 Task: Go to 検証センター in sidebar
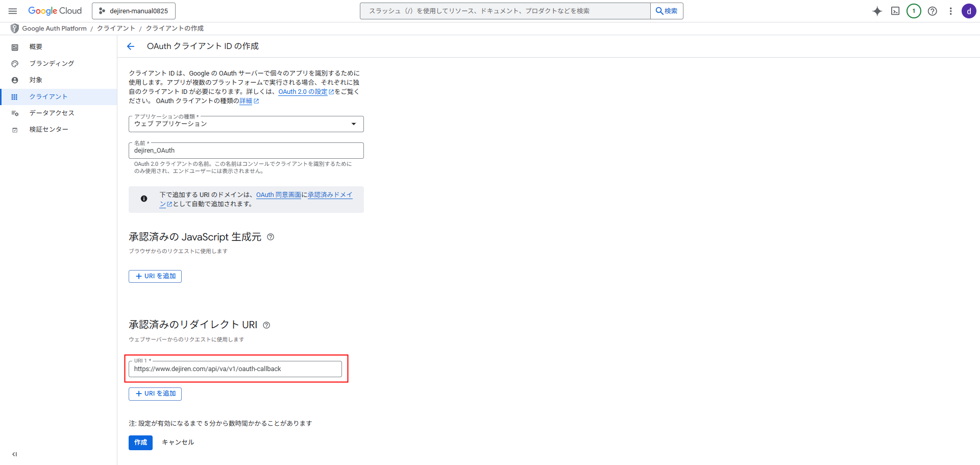click(48, 130)
